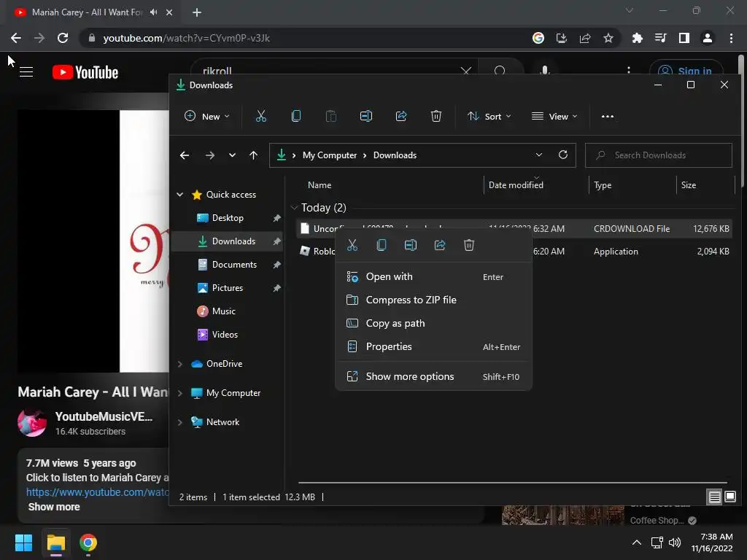The image size is (747, 560).
Task: Open YoutubeMusicVE channel name
Action: pyautogui.click(x=104, y=416)
